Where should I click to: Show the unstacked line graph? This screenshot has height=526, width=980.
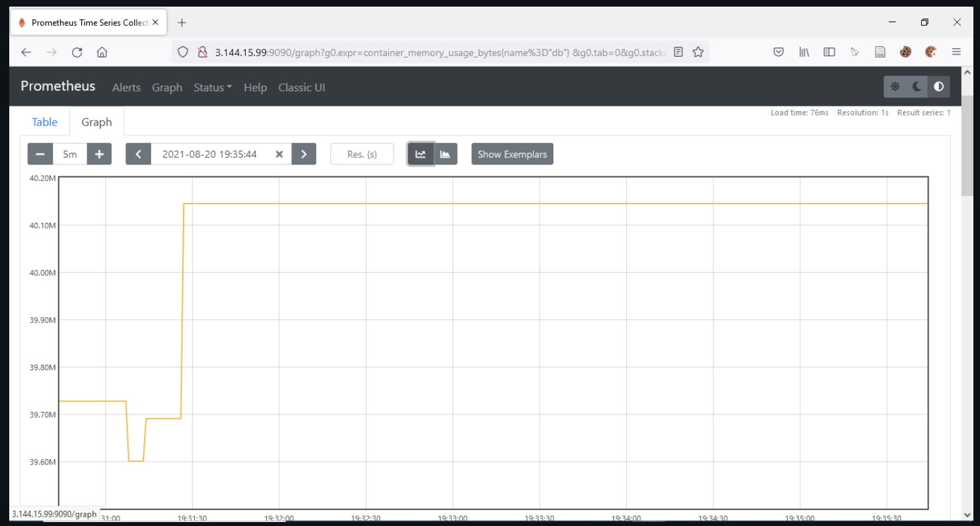point(421,154)
